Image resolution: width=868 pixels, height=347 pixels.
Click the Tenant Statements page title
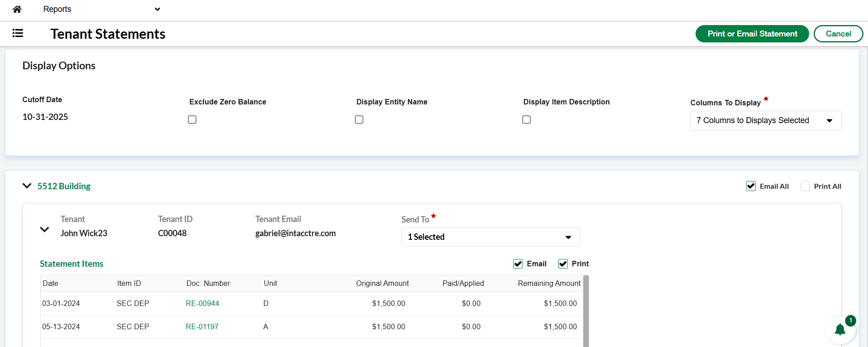[108, 34]
